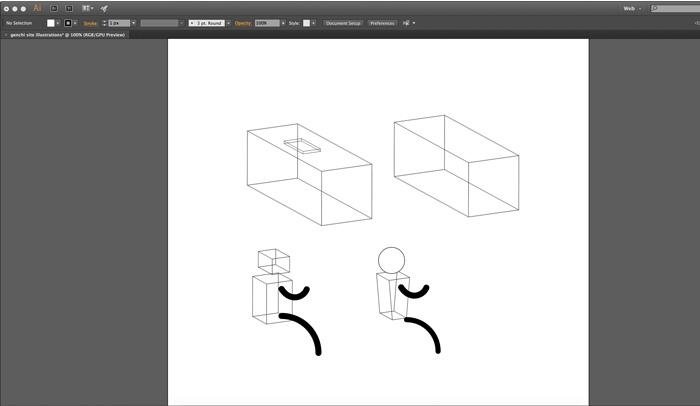Open the Opacity value dropdown arrow
This screenshot has height=406, width=700.
coord(283,23)
